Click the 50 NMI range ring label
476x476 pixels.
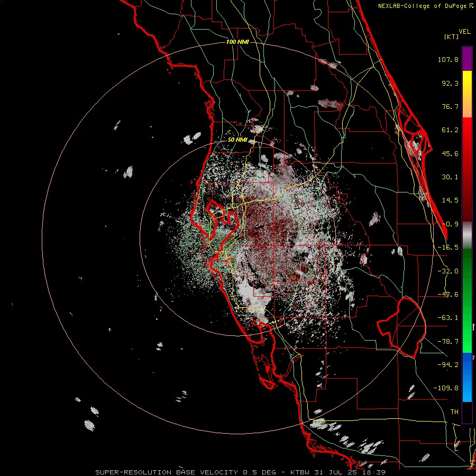point(237,140)
